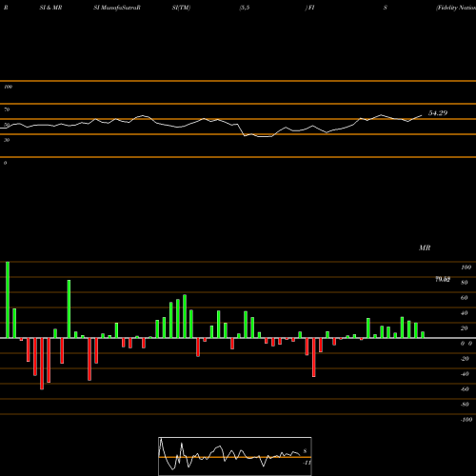This screenshot has width=476, height=476.
Task: Click the RSI 70 axis label
Action: [7, 109]
